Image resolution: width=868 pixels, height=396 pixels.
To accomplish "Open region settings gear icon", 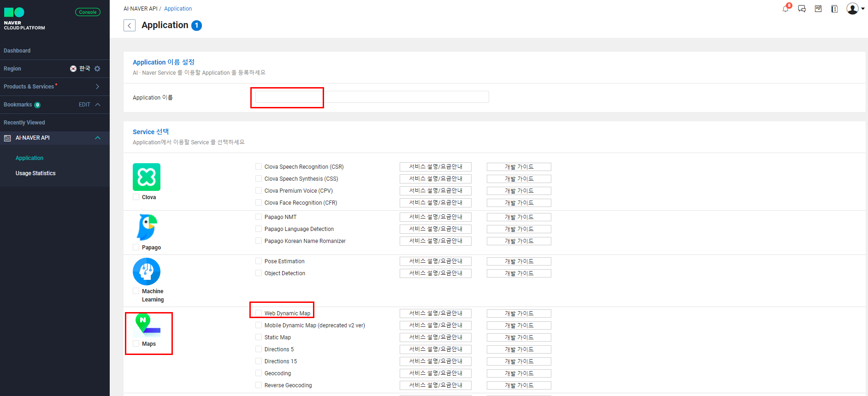I will pos(97,69).
